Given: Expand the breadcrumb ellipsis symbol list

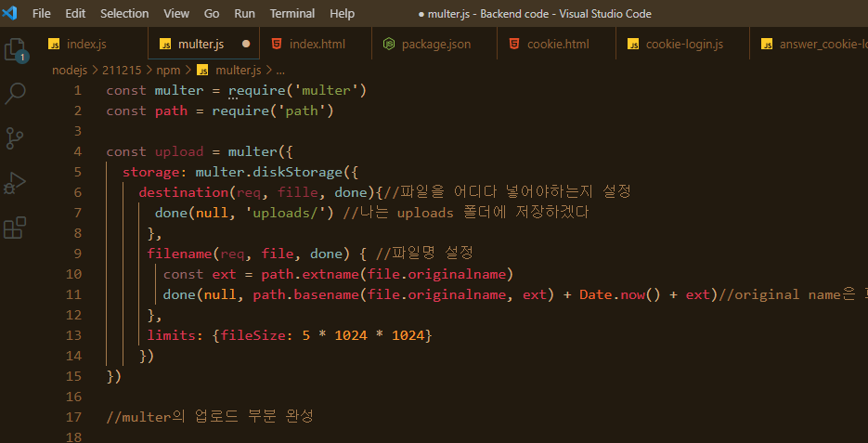Looking at the screenshot, I should point(280,71).
